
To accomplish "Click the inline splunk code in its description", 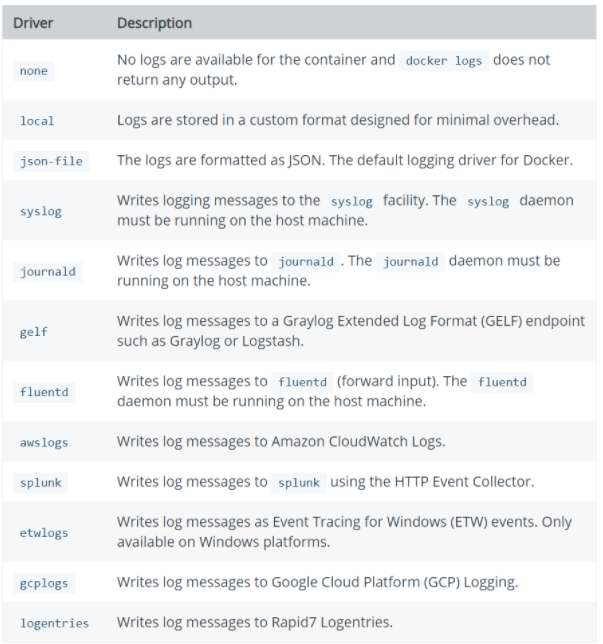I will (300, 482).
